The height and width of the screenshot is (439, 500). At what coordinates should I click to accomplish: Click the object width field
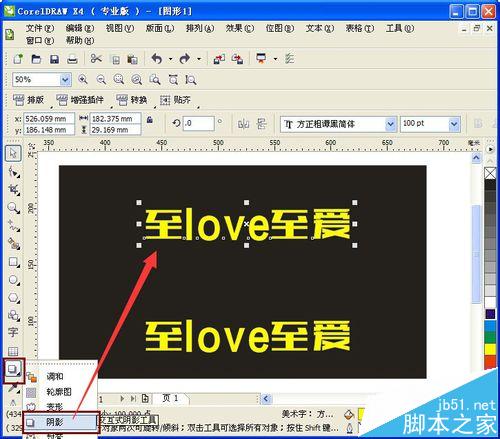point(115,119)
